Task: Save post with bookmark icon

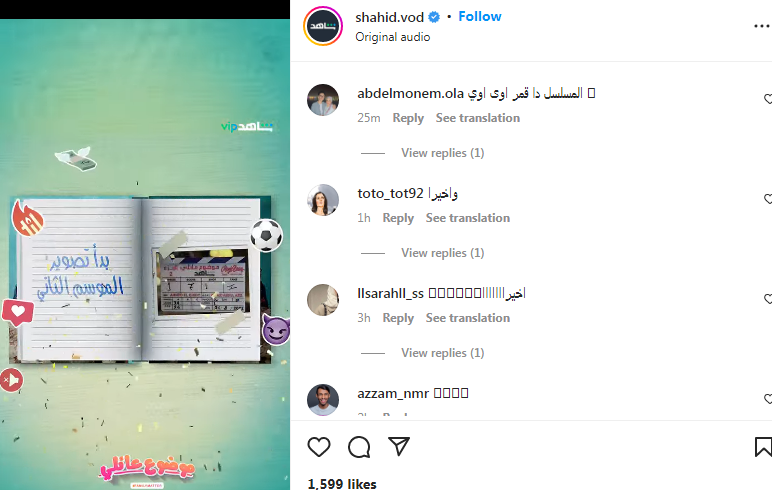Action: coord(763,447)
